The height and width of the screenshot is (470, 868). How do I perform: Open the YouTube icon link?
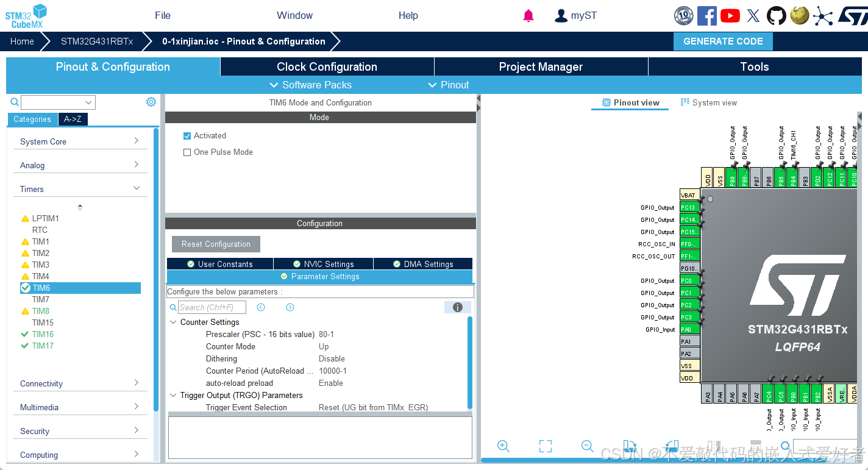click(730, 16)
